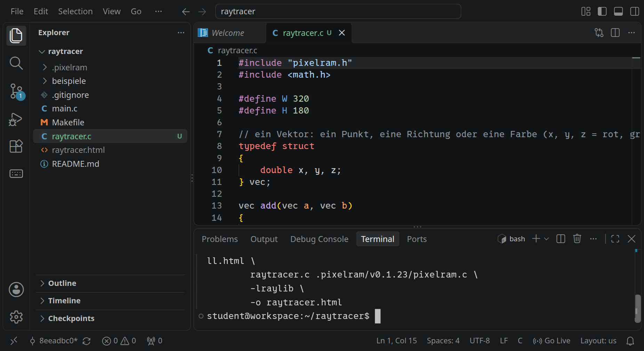Expand the Checkpoints section

pos(110,318)
